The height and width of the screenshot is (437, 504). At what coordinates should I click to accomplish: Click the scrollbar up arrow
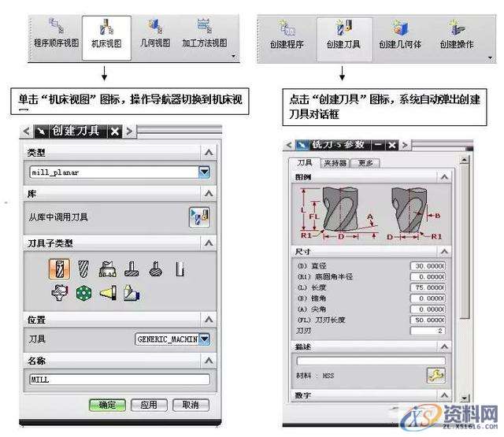465,159
